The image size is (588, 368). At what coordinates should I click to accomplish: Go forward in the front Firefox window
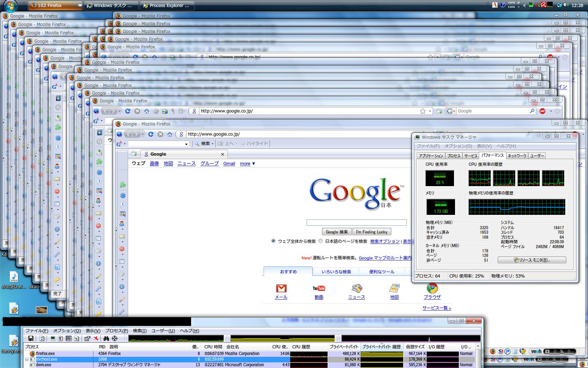pos(136,134)
